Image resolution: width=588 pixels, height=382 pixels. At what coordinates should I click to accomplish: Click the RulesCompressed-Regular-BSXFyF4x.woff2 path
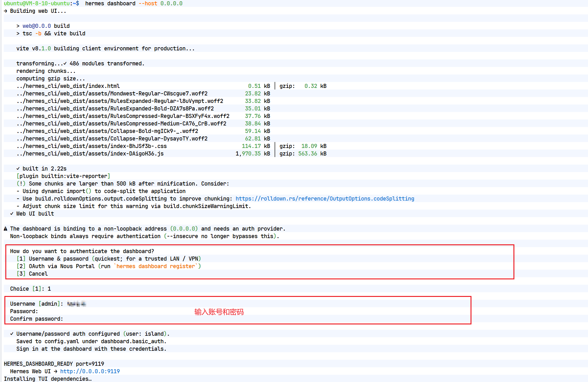coord(123,116)
